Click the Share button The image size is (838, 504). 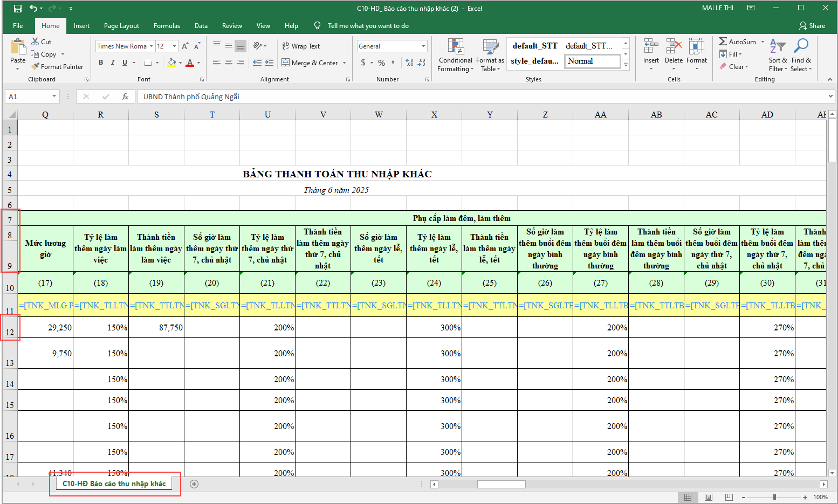[812, 26]
